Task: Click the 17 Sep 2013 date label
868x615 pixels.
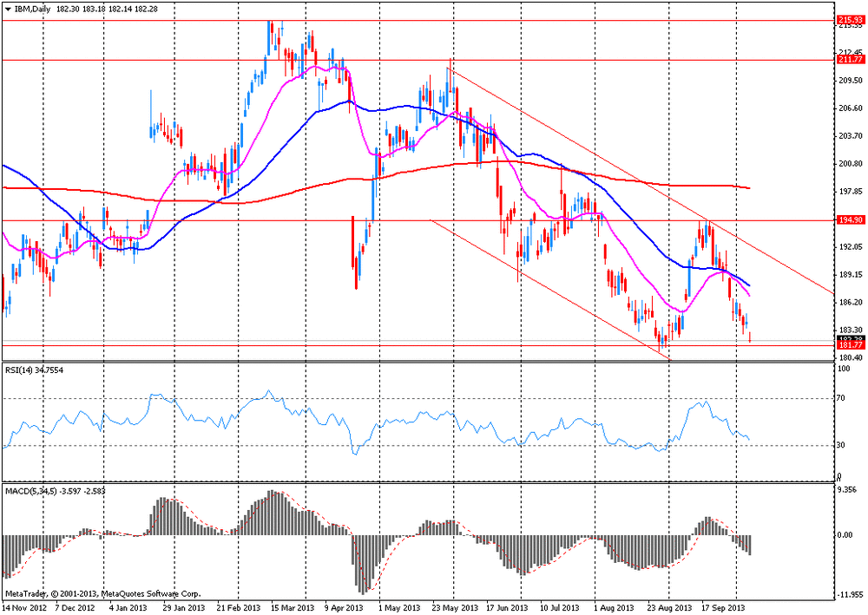Action: [725, 608]
